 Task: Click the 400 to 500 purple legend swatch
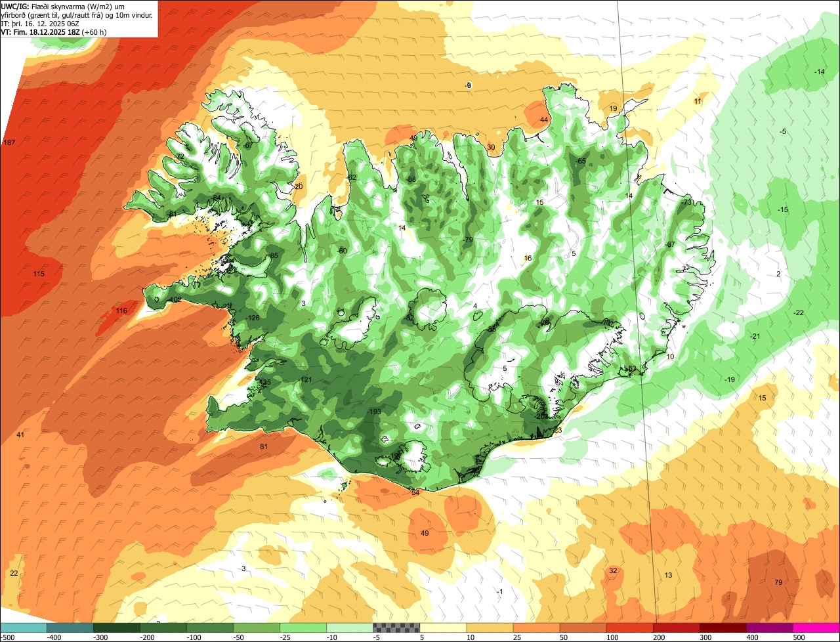pos(769,628)
